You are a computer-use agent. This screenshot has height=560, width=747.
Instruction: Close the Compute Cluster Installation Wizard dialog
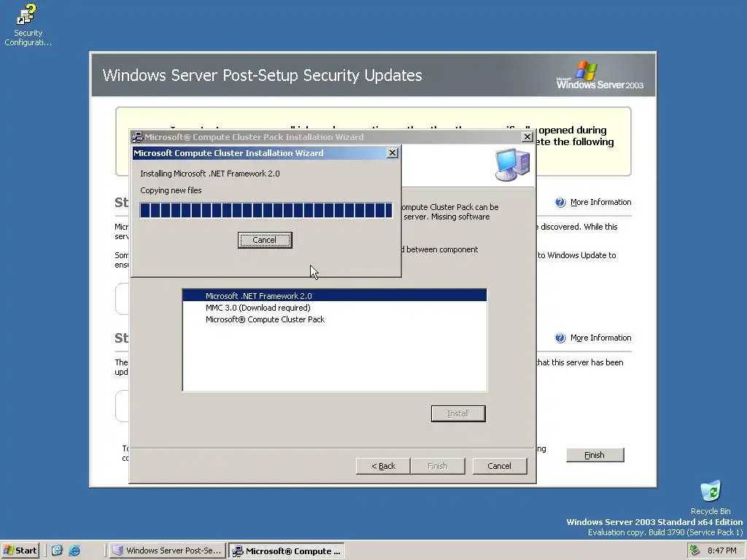tap(392, 153)
